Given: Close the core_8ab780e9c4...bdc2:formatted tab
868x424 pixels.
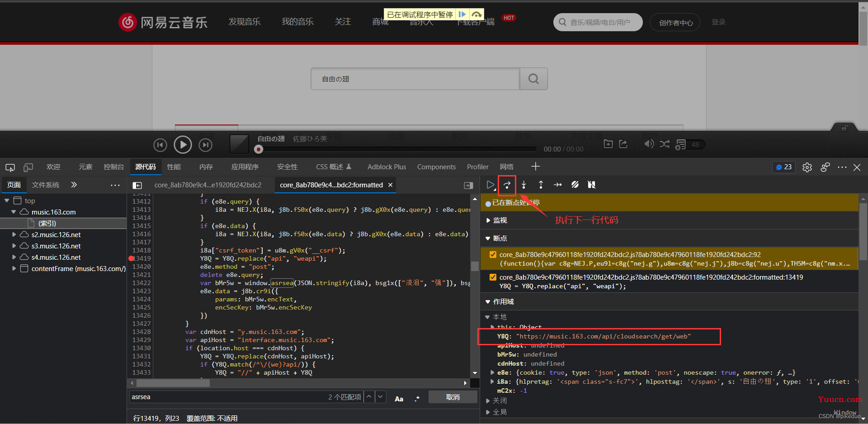Looking at the screenshot, I should click(x=390, y=185).
